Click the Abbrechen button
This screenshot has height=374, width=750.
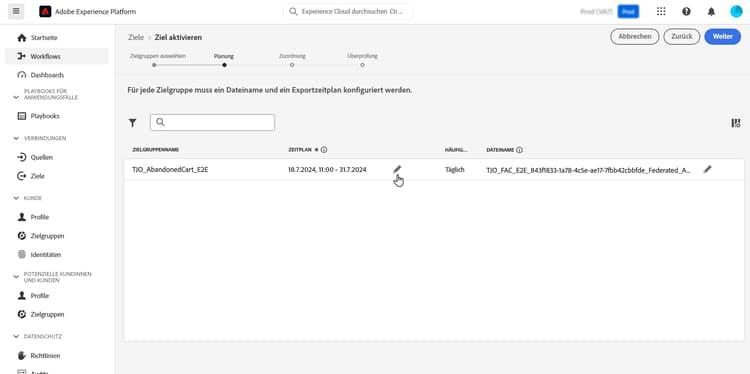[x=634, y=36]
